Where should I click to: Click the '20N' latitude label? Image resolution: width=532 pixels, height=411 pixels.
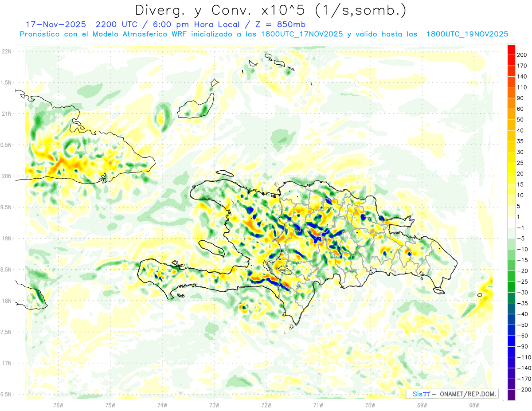click(7, 176)
